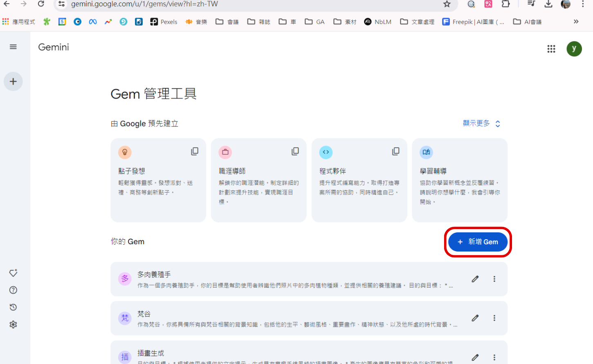Start a new chat with plus button
Screen dimensions: 593x364
coord(13,81)
